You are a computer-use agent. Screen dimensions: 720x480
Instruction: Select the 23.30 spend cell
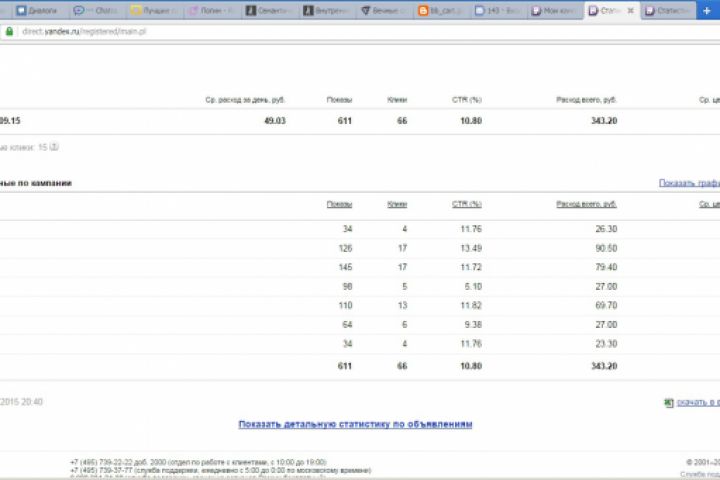[x=606, y=344]
